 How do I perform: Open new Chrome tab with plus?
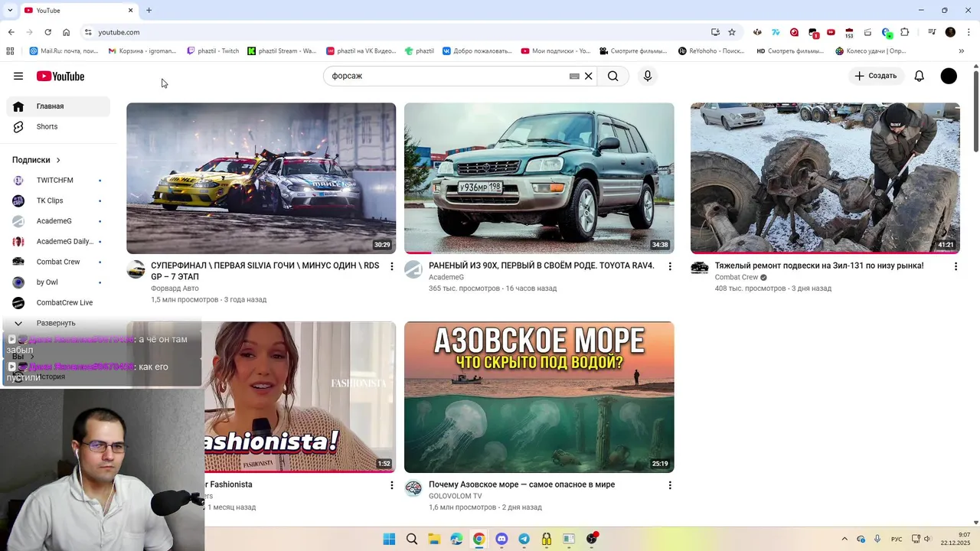(149, 10)
